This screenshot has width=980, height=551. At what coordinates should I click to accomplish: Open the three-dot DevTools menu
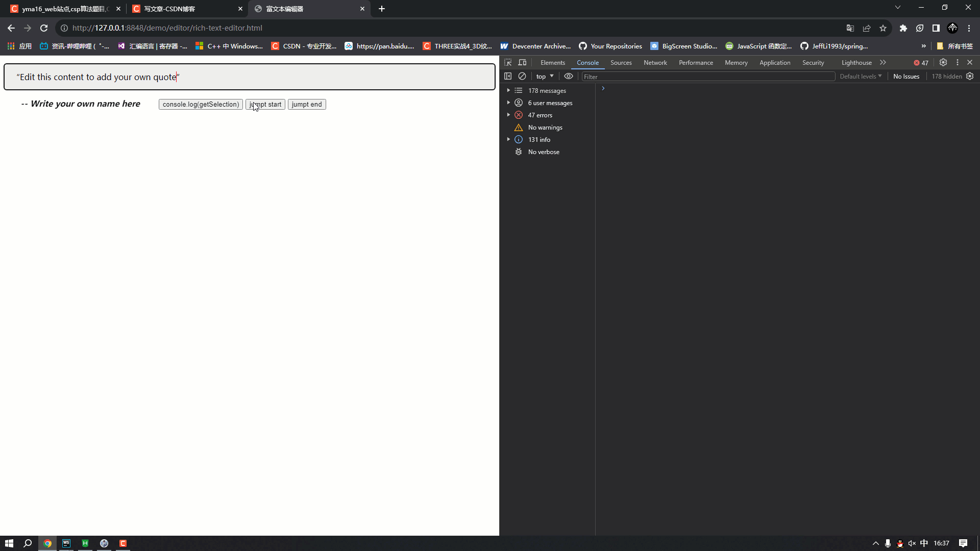click(958, 62)
